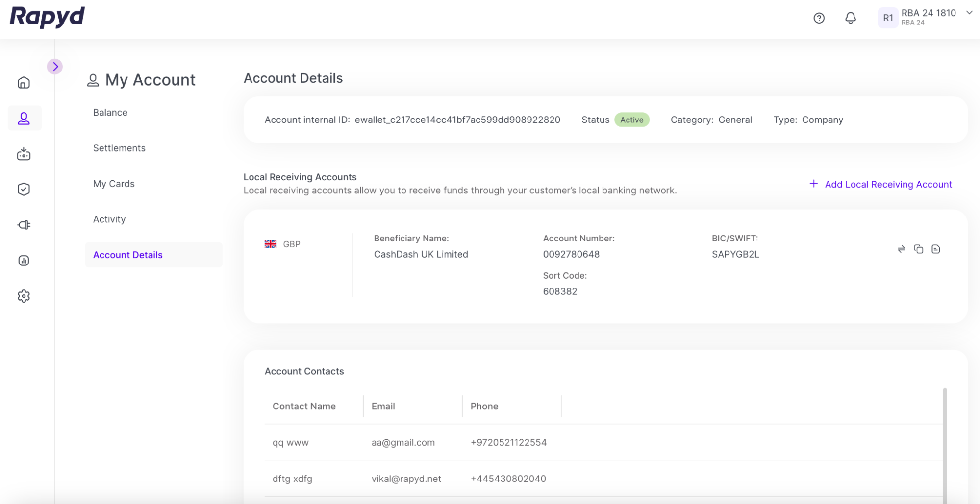This screenshot has height=504, width=980.
Task: Copy GBP account details with copy icon
Action: click(918, 249)
